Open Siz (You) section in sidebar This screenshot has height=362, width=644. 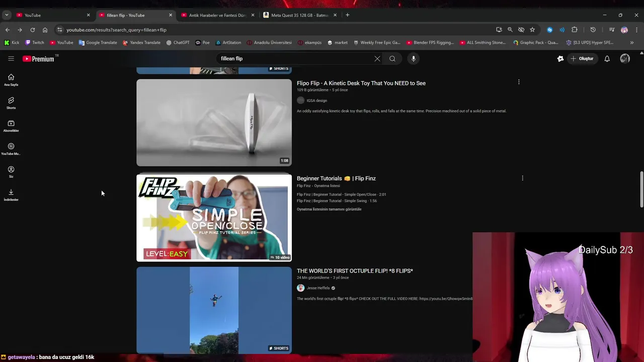click(x=11, y=172)
